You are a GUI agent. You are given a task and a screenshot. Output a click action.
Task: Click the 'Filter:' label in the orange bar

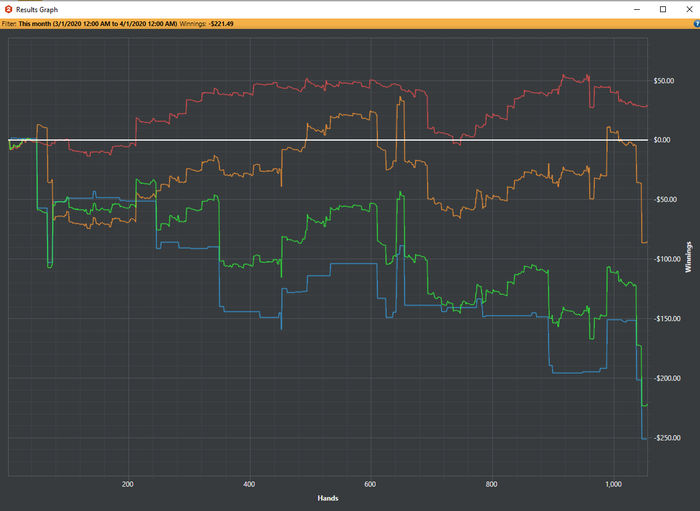coord(9,24)
